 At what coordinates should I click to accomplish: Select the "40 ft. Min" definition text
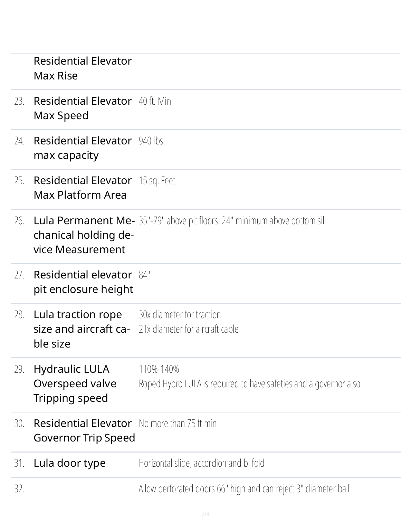(x=155, y=101)
